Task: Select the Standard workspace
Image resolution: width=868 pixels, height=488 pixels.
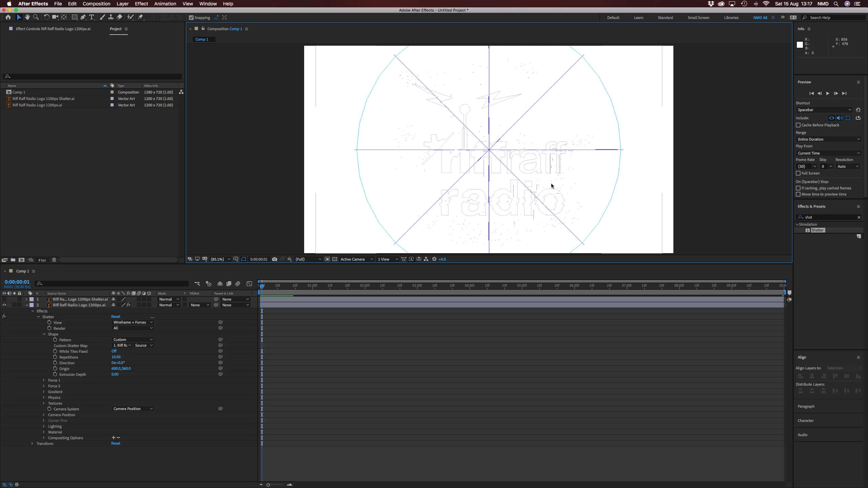Action: pyautogui.click(x=665, y=18)
